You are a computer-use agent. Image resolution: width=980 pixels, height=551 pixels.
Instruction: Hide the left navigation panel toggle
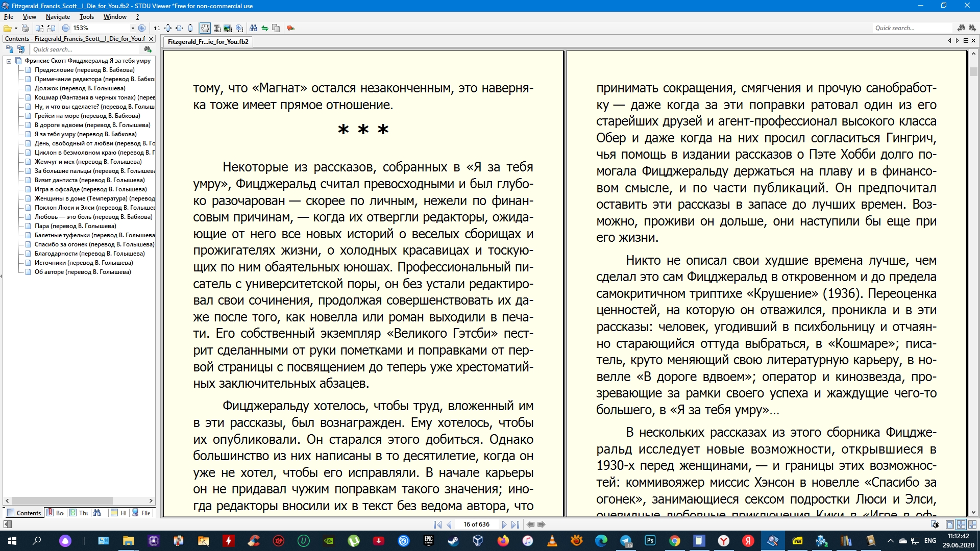coord(7,524)
